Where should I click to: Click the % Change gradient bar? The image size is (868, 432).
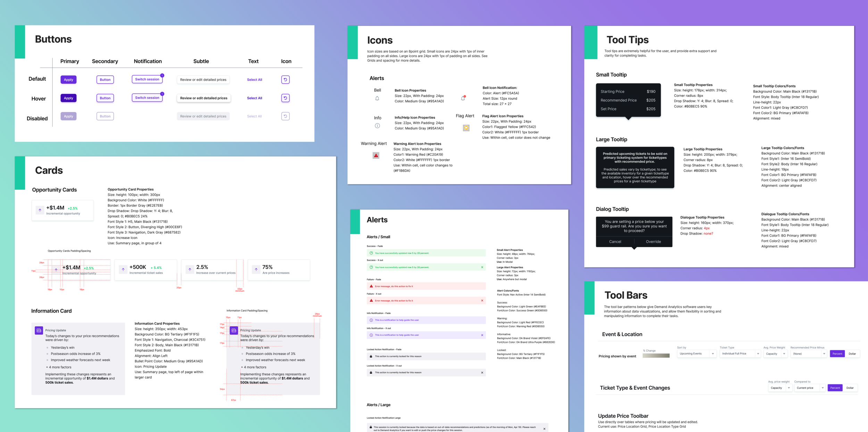pyautogui.click(x=656, y=356)
